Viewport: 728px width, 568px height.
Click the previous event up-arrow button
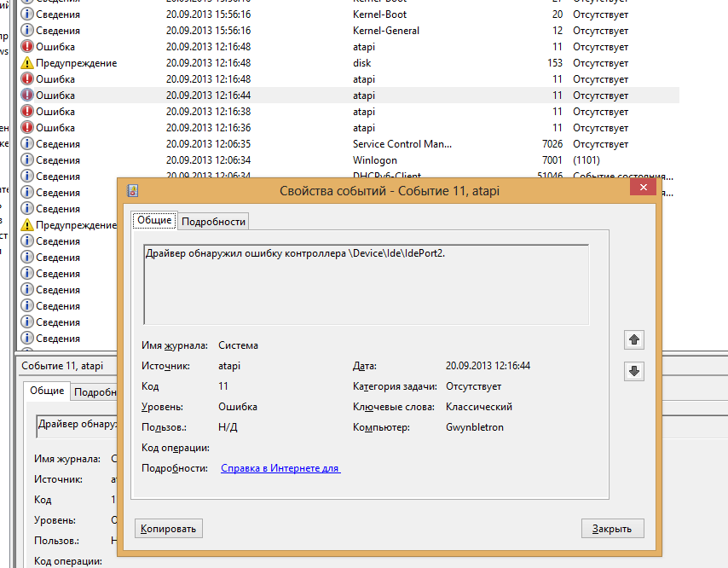pyautogui.click(x=633, y=339)
